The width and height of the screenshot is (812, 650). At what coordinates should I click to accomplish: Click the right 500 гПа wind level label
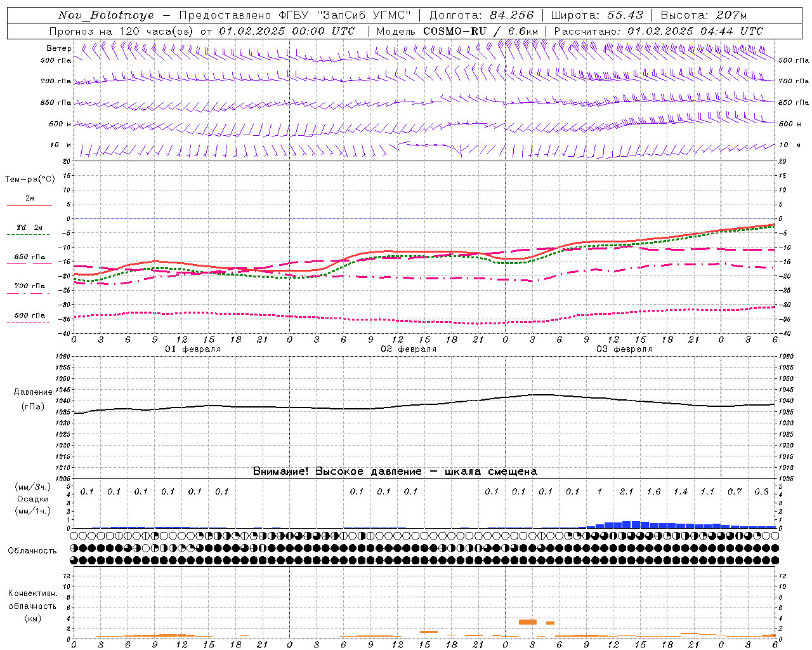794,61
